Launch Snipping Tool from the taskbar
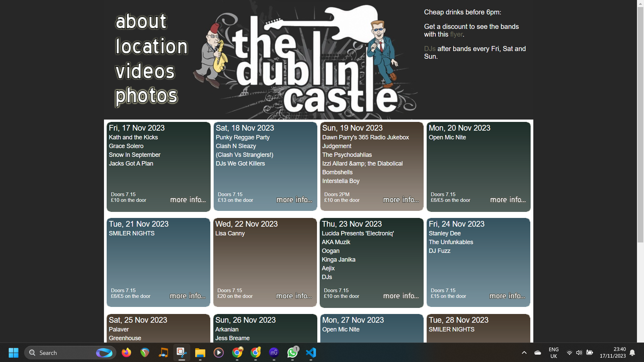644x362 pixels. [181, 353]
